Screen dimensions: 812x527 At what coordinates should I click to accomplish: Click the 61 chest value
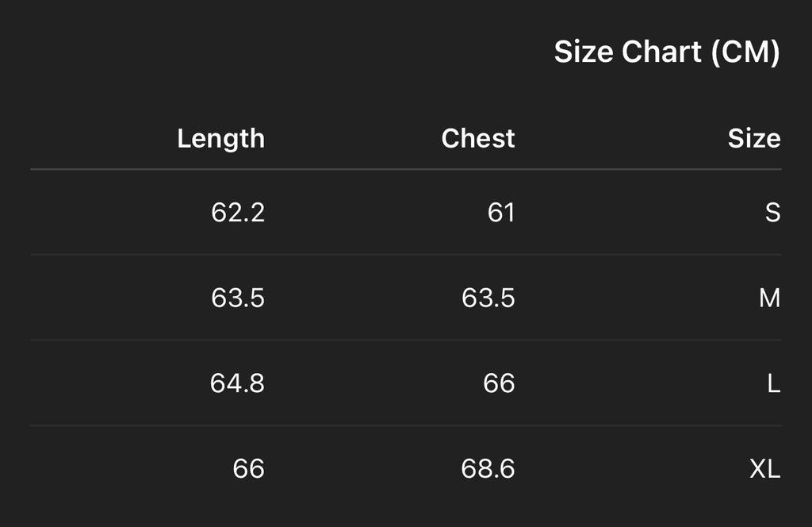pyautogui.click(x=501, y=213)
